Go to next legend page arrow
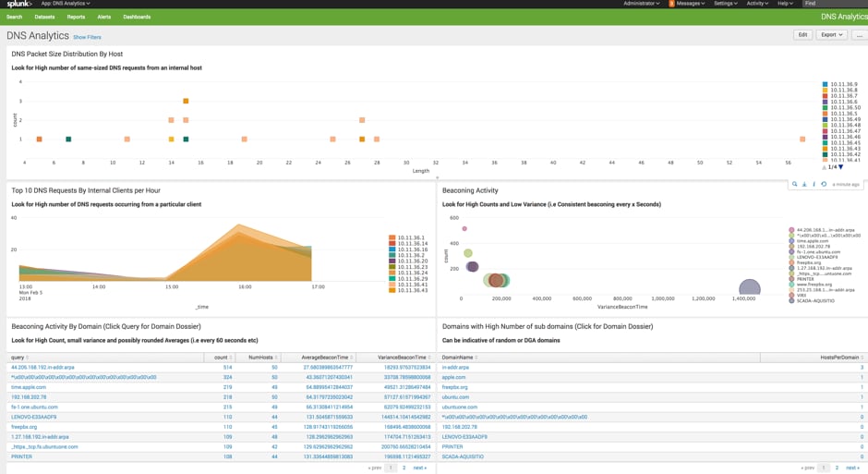 click(841, 167)
